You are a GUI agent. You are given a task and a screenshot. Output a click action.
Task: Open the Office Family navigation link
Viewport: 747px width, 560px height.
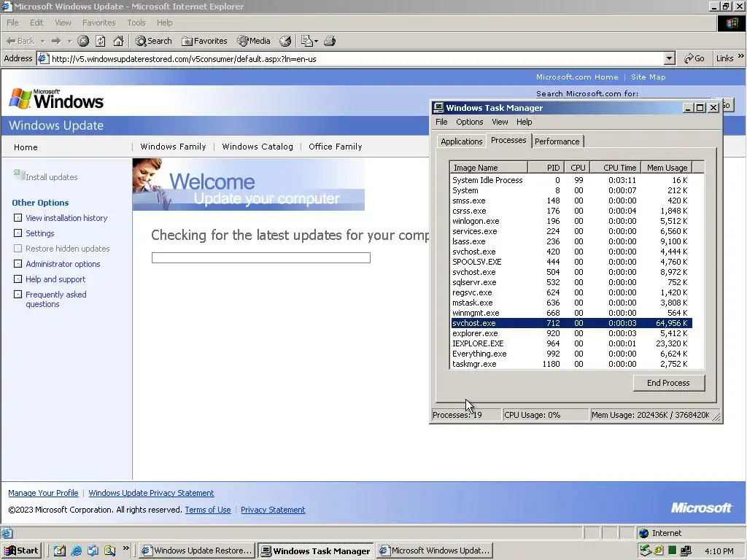(x=336, y=147)
